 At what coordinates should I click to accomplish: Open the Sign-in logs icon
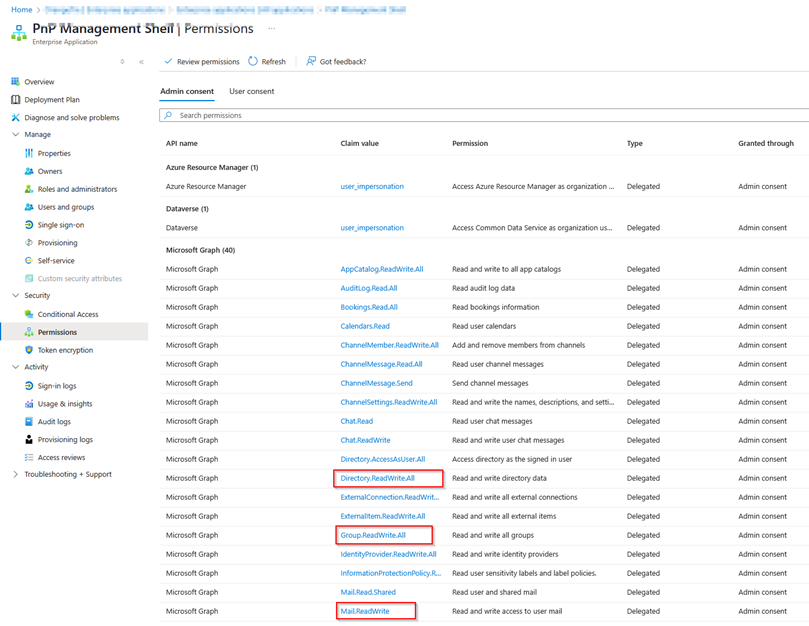click(29, 386)
